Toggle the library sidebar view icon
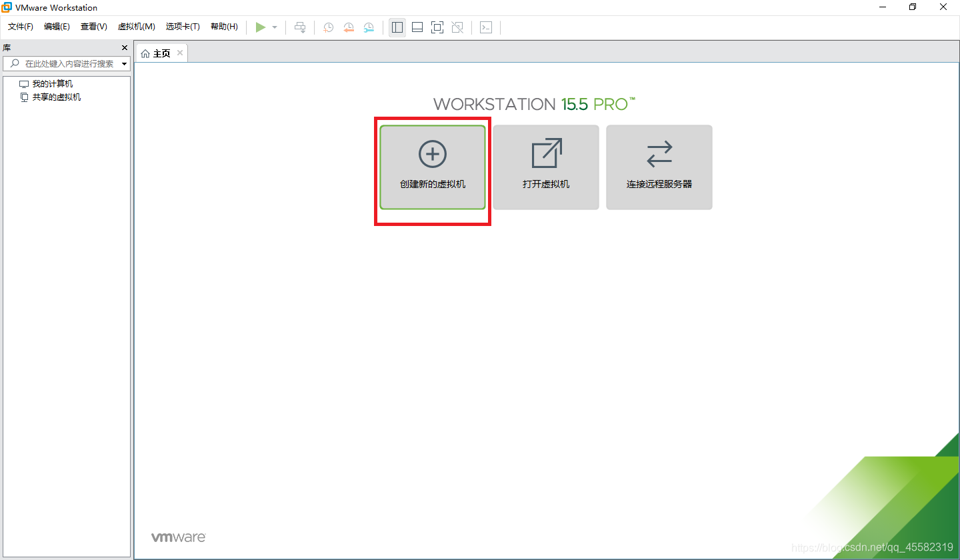The height and width of the screenshot is (560, 960). tap(397, 27)
